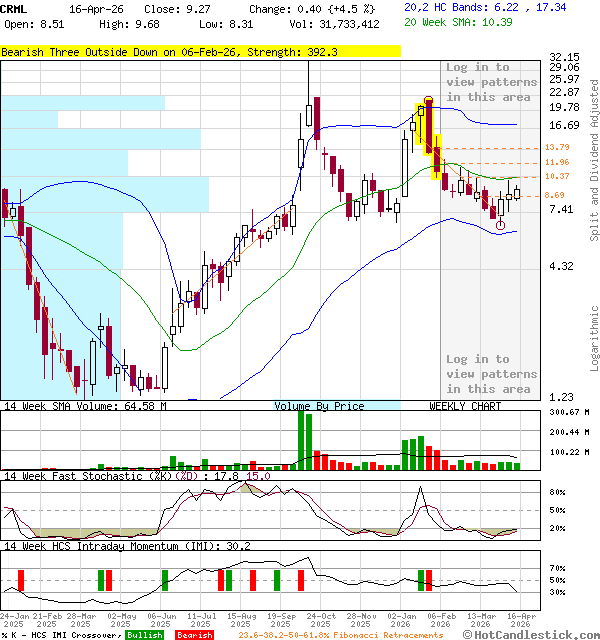
Task: Click the circled low candle marker near March
Action: click(x=500, y=226)
